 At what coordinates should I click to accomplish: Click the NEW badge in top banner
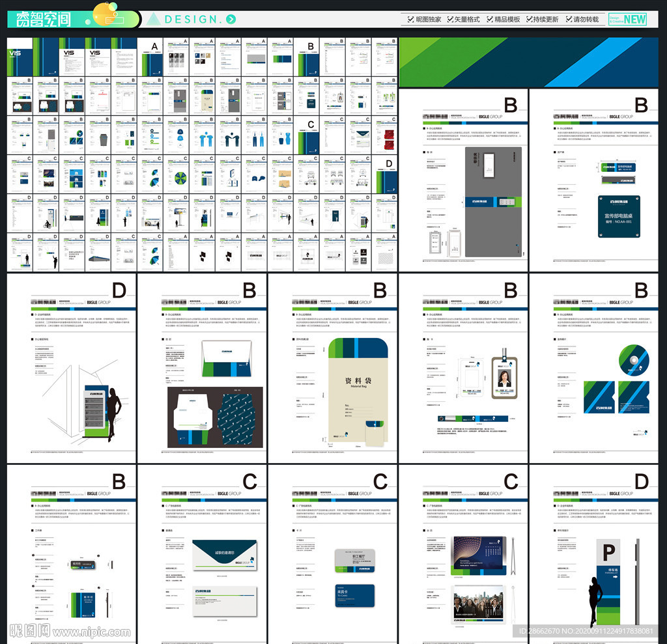[x=634, y=20]
